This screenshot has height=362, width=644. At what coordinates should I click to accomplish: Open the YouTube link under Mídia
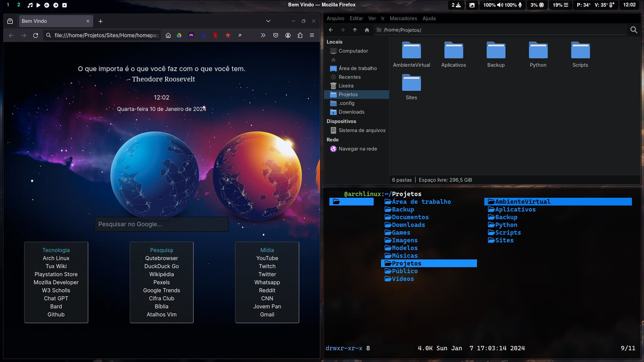267,258
